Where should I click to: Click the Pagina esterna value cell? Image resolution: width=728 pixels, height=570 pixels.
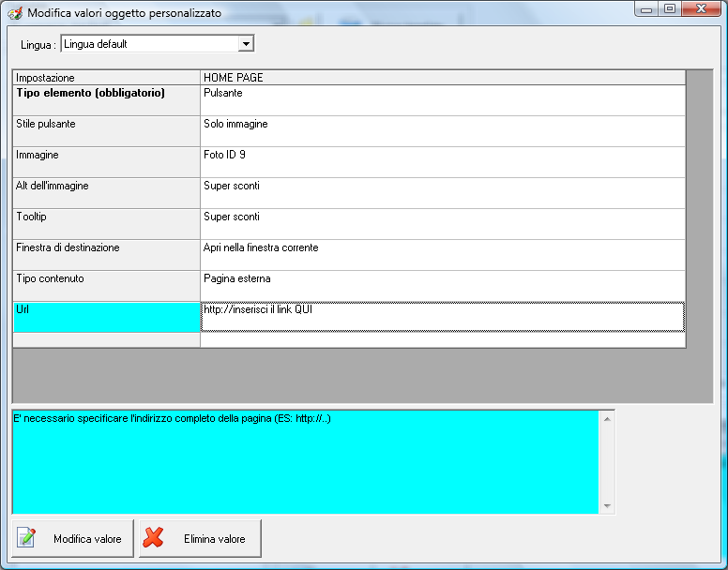pos(443,286)
